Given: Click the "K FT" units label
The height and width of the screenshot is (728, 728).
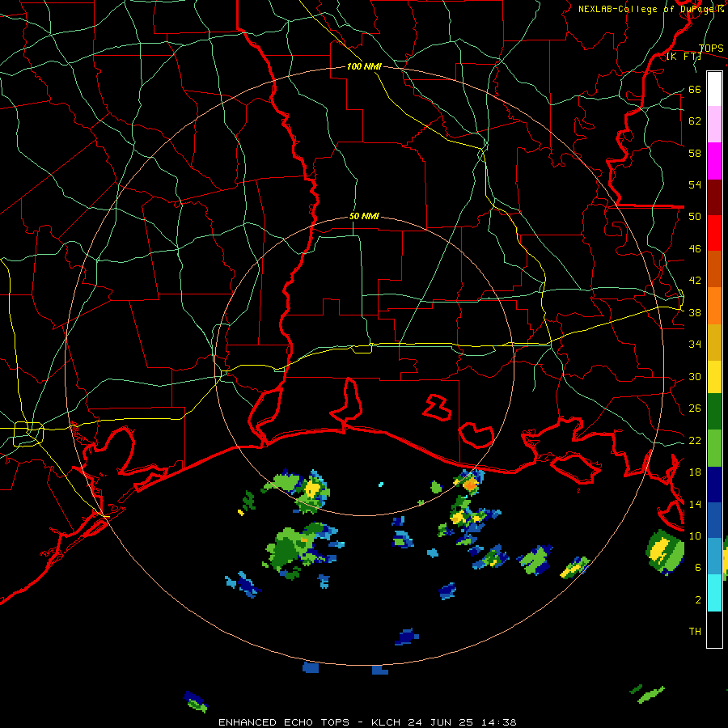Looking at the screenshot, I should (684, 57).
